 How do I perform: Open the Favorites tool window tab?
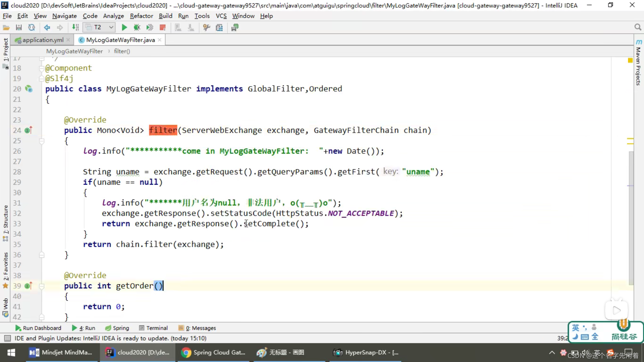pos(5,270)
